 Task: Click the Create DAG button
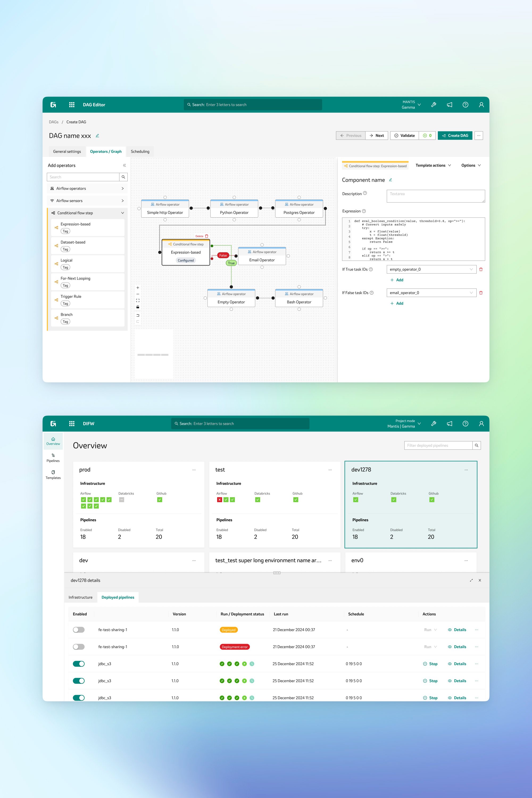click(x=455, y=135)
